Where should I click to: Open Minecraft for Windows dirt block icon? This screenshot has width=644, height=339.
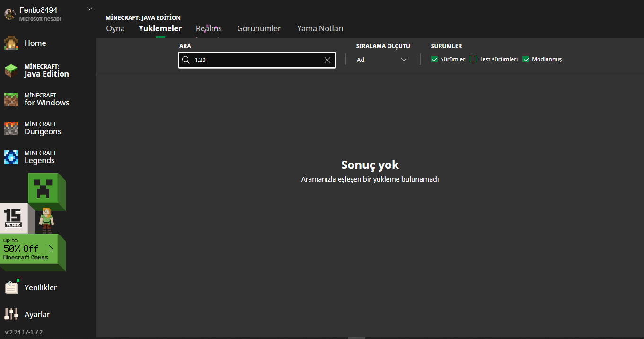point(11,99)
